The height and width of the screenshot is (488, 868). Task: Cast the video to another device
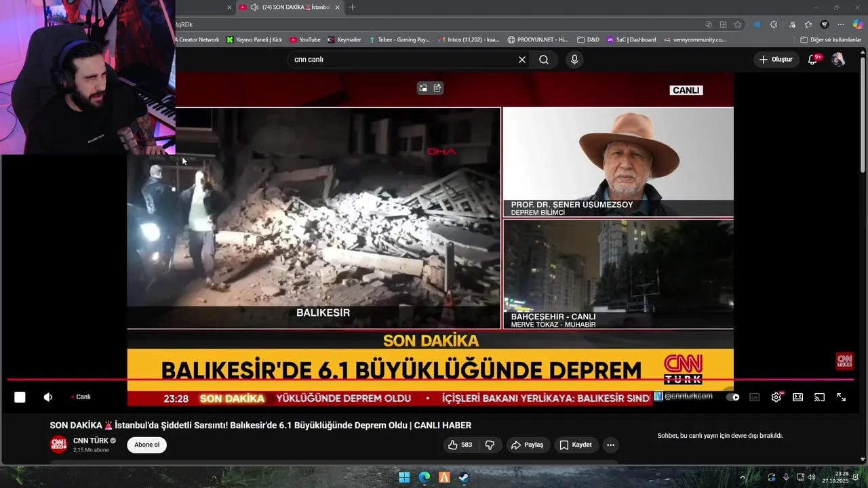coord(819,397)
